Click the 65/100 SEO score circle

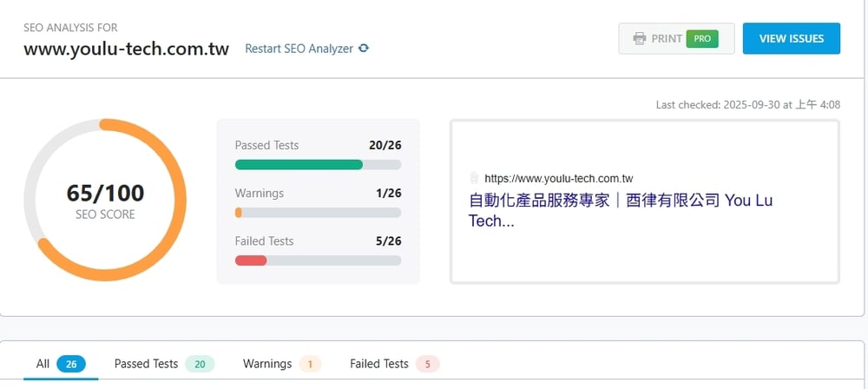(x=105, y=200)
